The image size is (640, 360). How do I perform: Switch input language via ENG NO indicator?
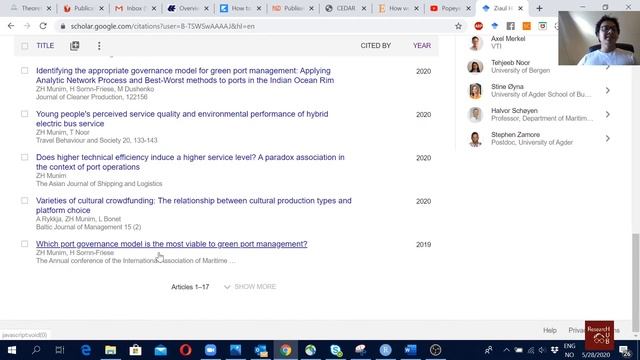click(569, 350)
